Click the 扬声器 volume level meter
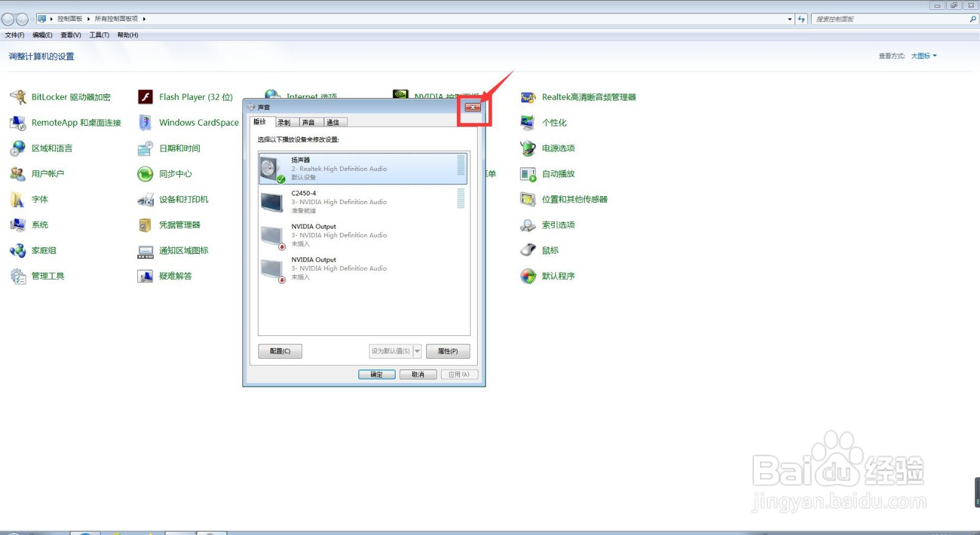 tap(461, 165)
